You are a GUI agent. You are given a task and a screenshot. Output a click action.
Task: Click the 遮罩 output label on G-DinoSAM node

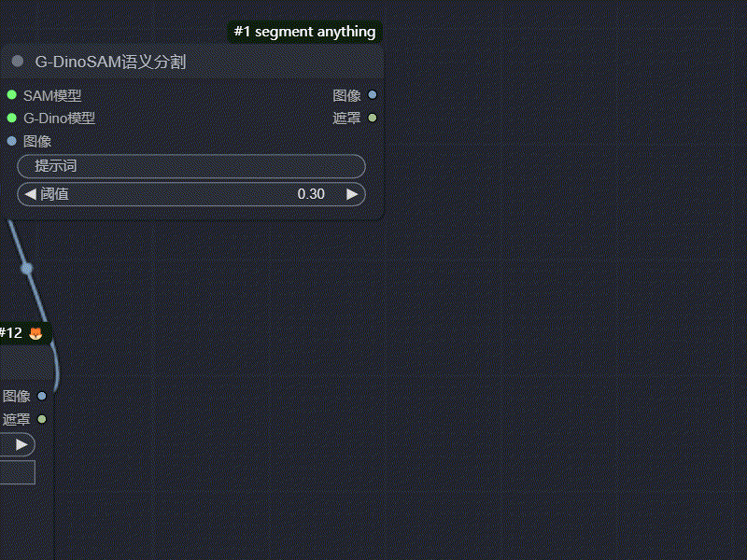click(x=346, y=119)
